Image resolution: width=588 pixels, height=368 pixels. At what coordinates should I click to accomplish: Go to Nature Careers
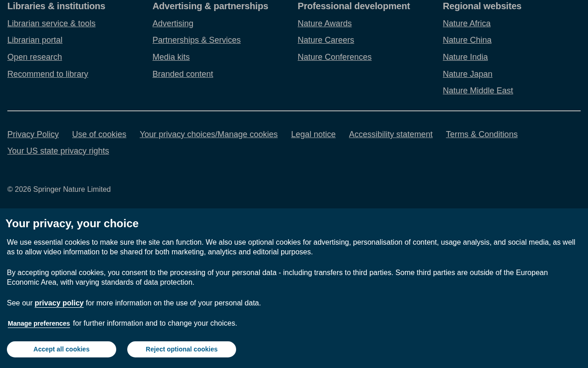click(326, 40)
